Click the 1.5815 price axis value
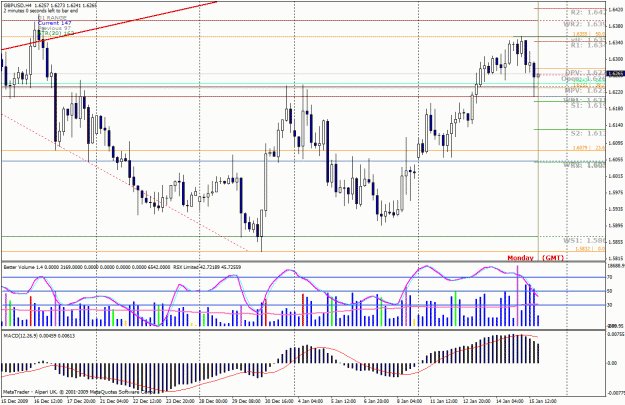 pyautogui.click(x=615, y=258)
